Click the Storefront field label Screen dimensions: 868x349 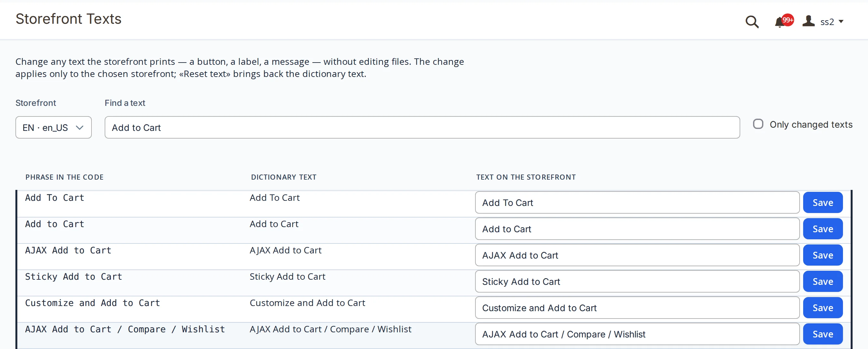[x=36, y=103]
